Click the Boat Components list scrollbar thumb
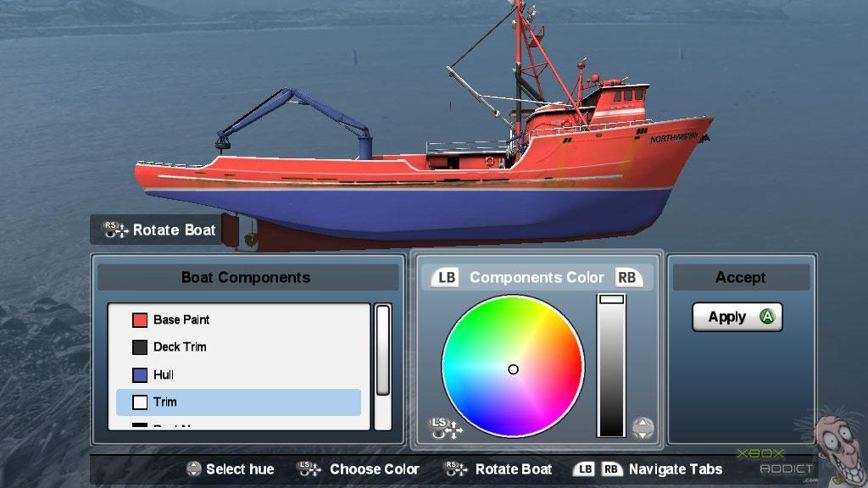The width and height of the screenshot is (868, 488). coord(382,350)
